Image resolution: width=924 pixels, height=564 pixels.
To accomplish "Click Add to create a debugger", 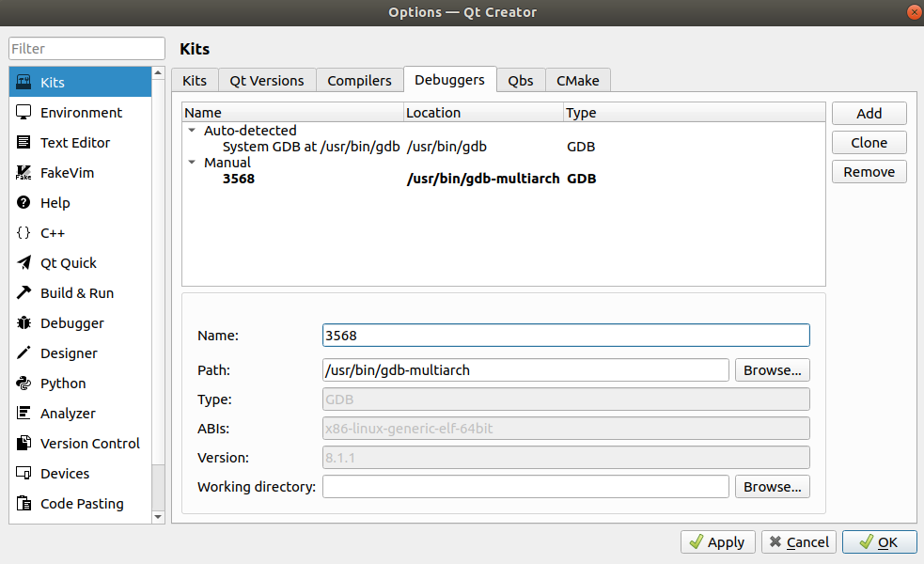I will [x=869, y=114].
